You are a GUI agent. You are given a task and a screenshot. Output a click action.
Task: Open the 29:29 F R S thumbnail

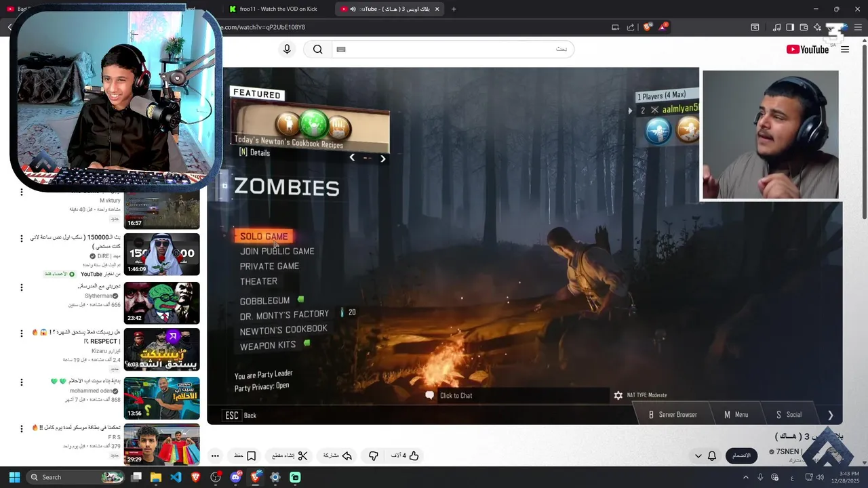pyautogui.click(x=161, y=444)
